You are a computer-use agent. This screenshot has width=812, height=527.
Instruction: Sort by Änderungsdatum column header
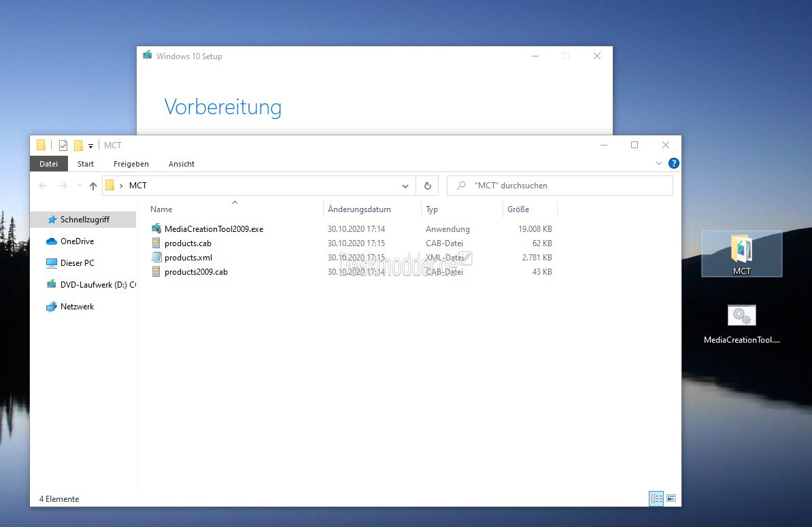373,209
